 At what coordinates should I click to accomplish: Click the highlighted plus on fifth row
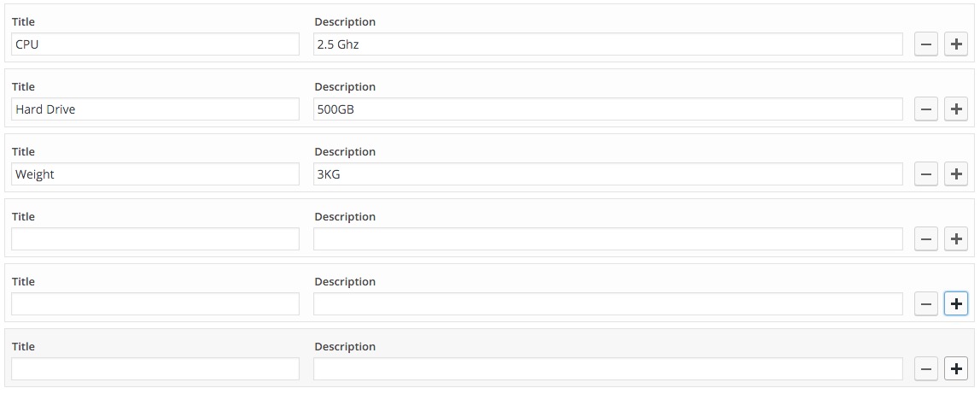click(x=956, y=304)
